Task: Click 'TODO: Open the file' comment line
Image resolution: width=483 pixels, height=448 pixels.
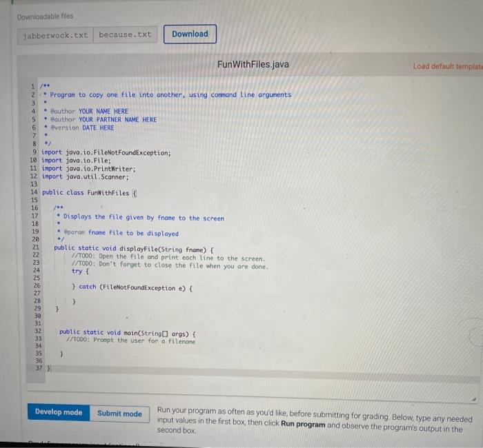Action: point(168,257)
